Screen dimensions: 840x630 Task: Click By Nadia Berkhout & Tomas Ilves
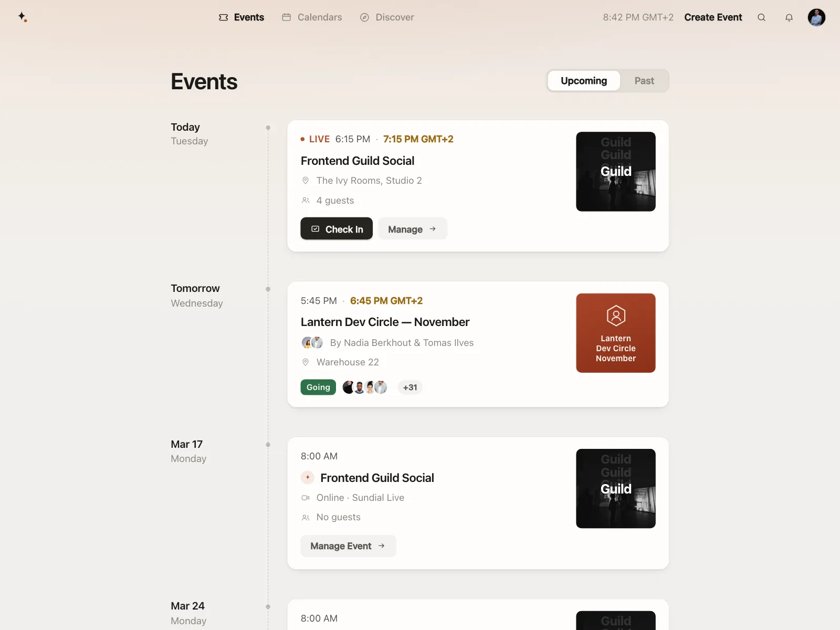[402, 343]
